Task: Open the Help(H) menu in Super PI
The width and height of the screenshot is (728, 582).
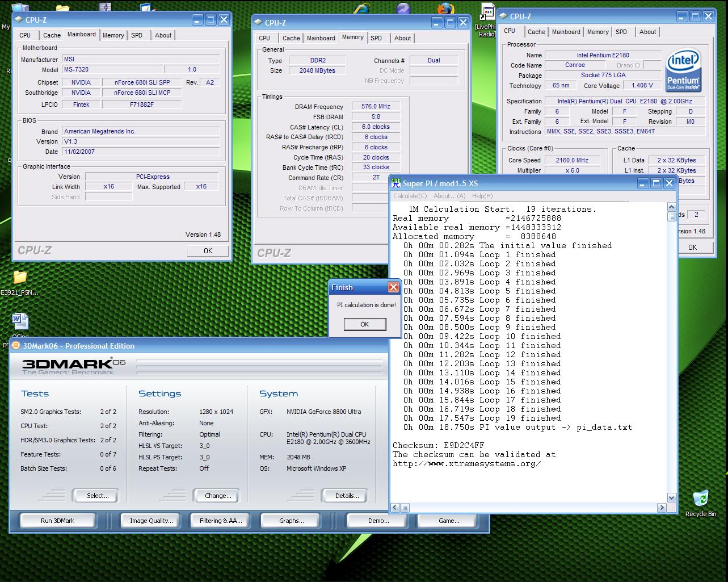Action: (x=482, y=196)
